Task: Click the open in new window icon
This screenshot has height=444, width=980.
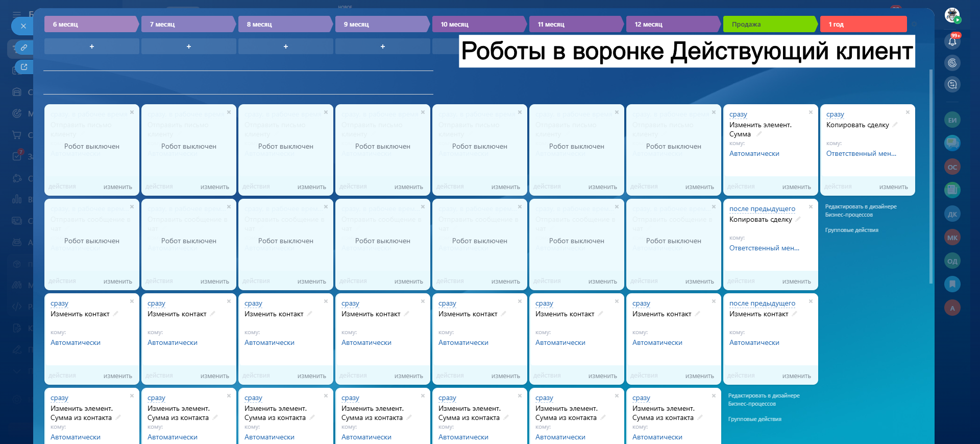Action: click(23, 66)
